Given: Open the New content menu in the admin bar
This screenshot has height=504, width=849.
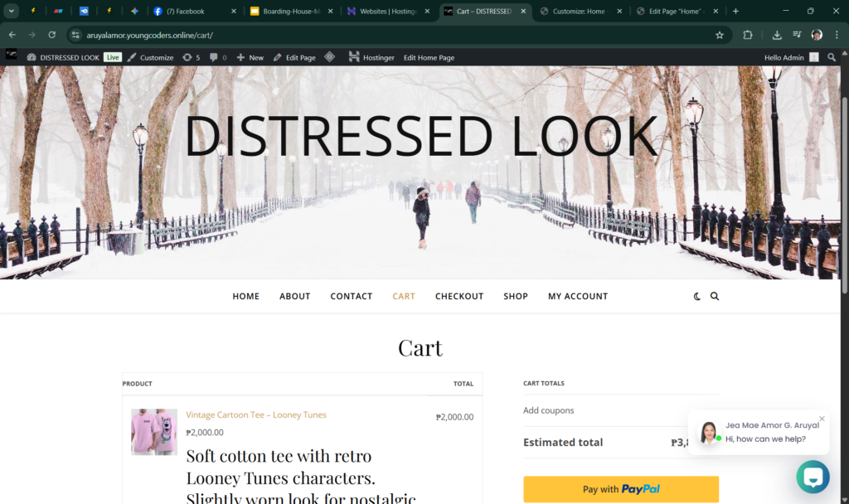Looking at the screenshot, I should (x=250, y=57).
